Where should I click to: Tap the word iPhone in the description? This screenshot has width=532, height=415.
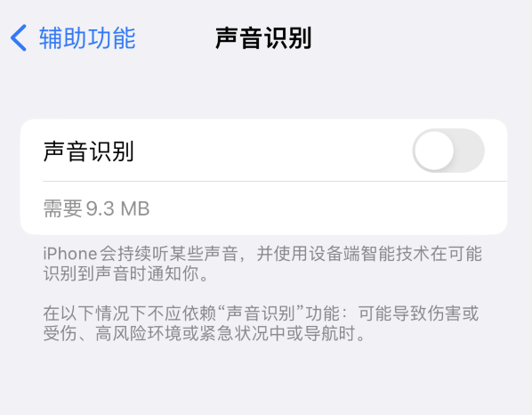70,254
